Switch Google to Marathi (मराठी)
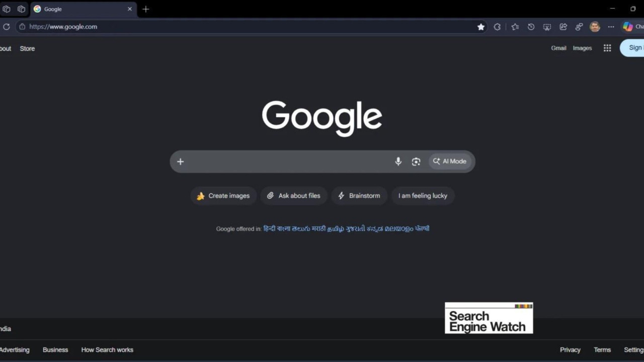The height and width of the screenshot is (362, 644). 318,228
